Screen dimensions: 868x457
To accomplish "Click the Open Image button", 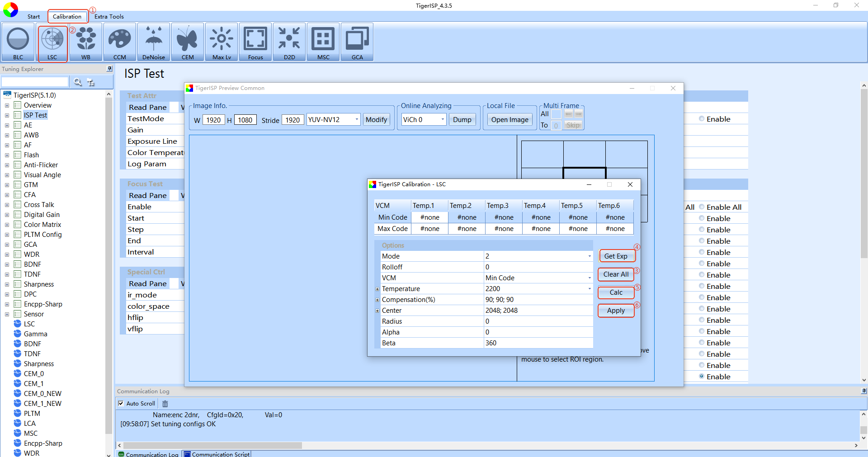I will pos(509,119).
